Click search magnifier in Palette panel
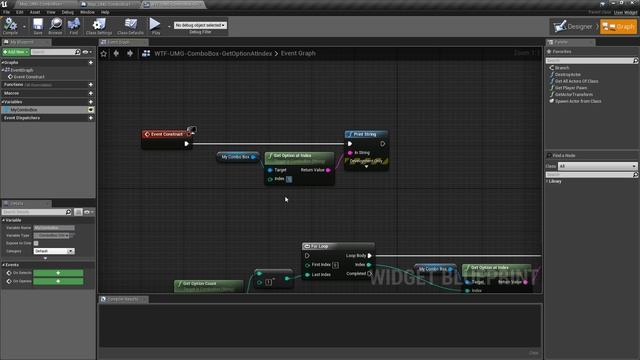 (x=635, y=60)
